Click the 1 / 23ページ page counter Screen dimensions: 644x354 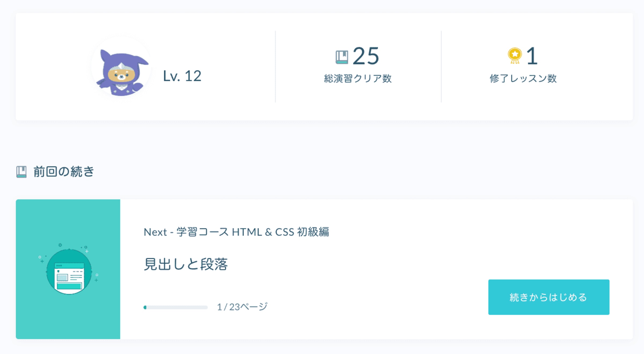[x=242, y=307]
